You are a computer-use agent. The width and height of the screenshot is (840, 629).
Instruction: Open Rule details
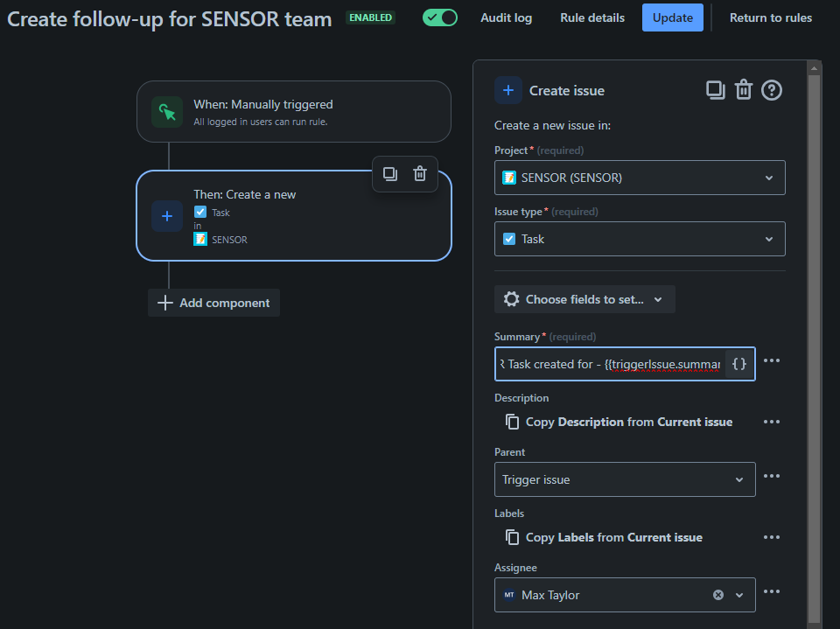click(592, 17)
